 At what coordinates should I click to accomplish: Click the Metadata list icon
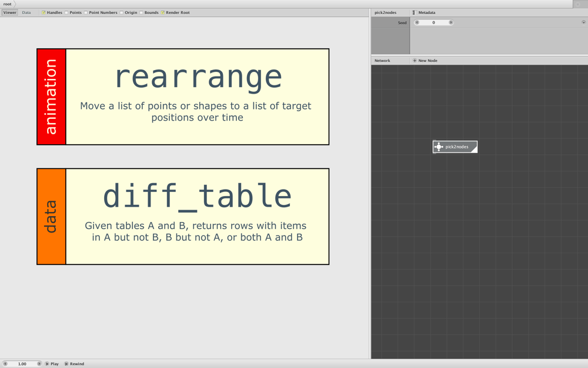415,12
